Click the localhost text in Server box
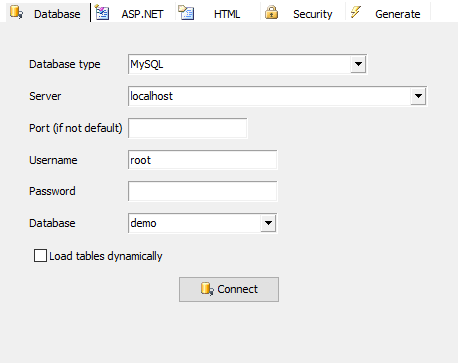The image size is (458, 363). [152, 96]
